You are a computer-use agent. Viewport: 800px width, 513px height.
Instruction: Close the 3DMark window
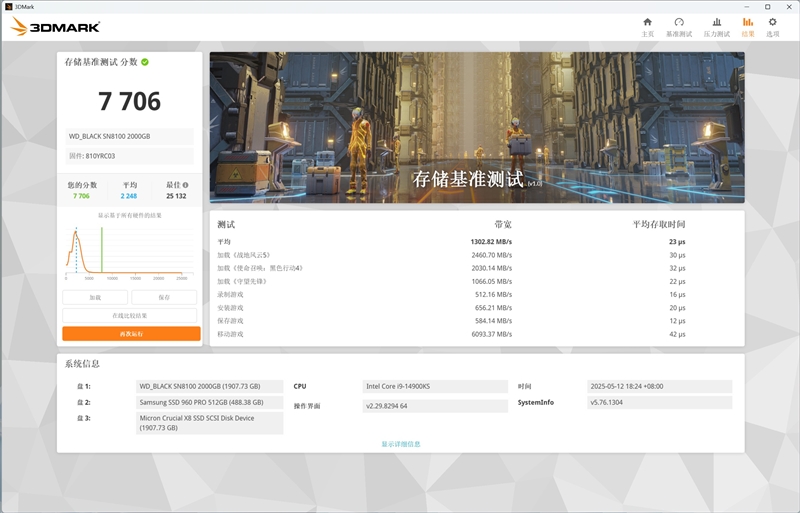(788, 7)
